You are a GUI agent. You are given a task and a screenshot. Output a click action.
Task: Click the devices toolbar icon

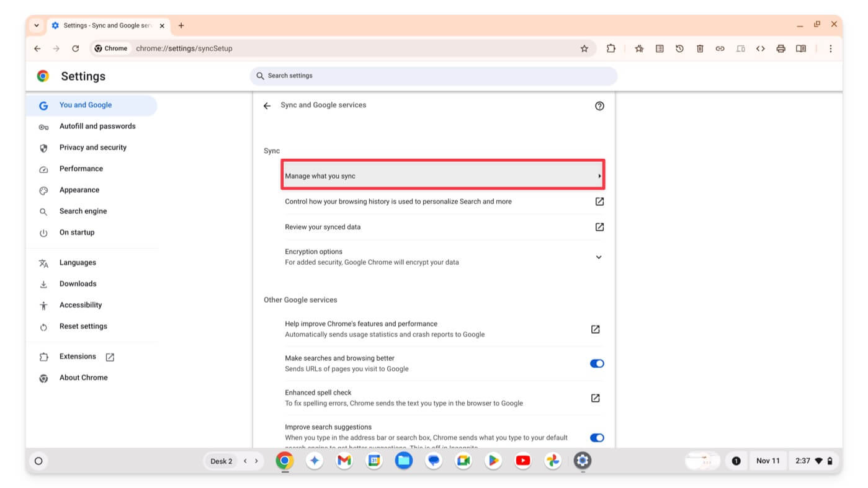pyautogui.click(x=740, y=48)
